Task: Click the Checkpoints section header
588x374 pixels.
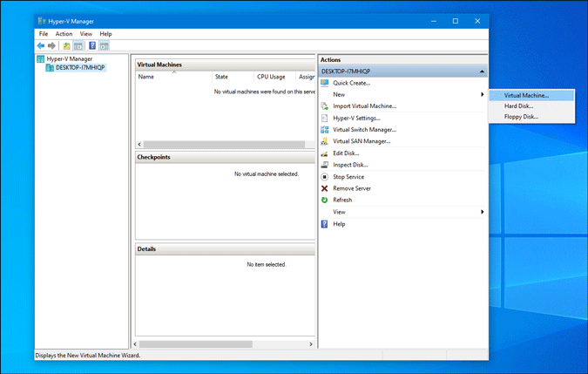Action: (x=225, y=157)
